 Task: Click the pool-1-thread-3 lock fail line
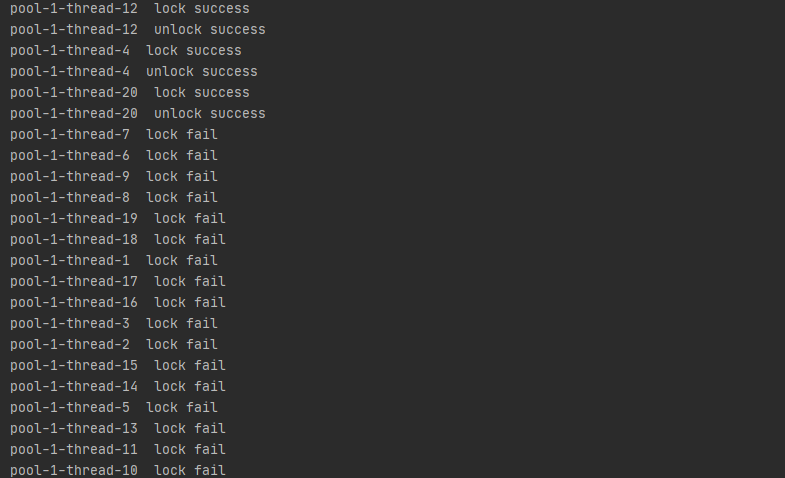114,324
